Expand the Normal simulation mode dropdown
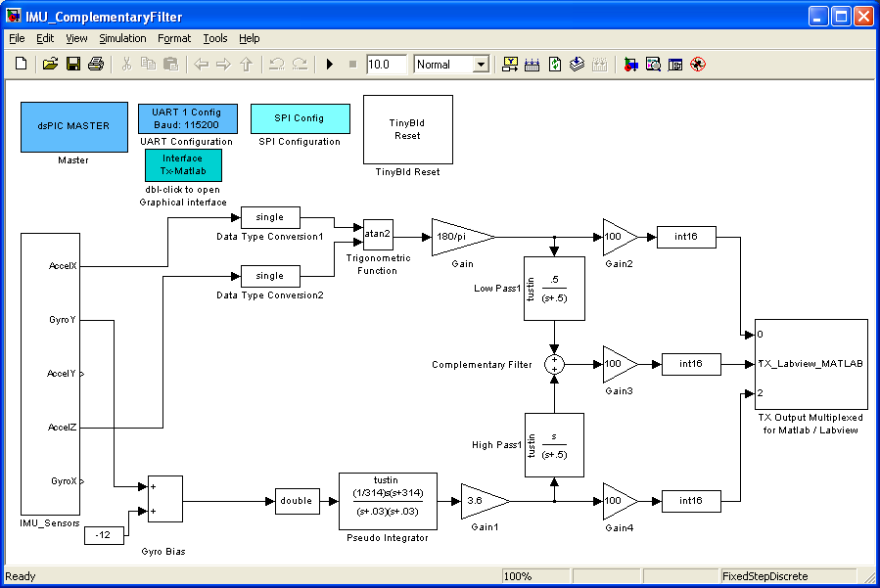Viewport: 880px width, 588px height. 481,65
